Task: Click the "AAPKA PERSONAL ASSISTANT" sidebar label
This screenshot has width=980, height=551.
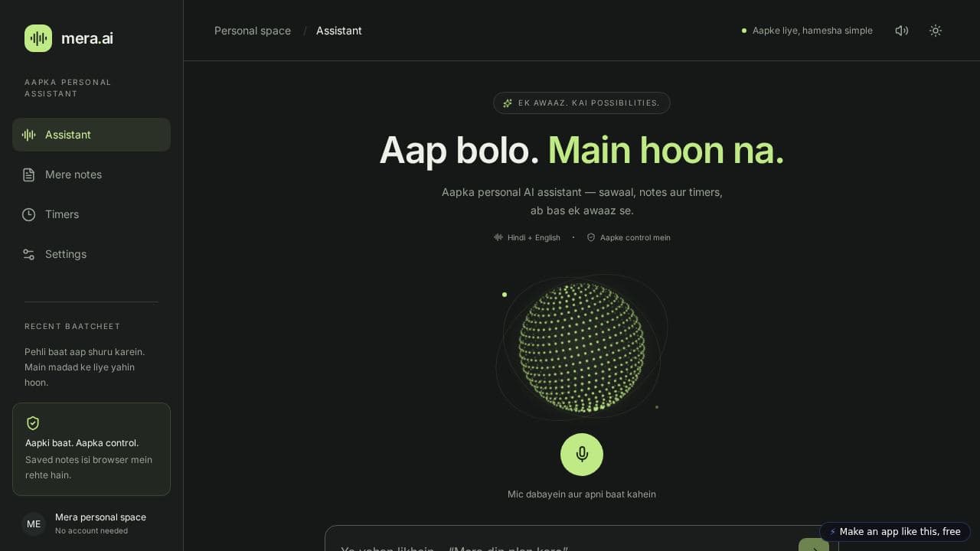Action: (x=68, y=88)
